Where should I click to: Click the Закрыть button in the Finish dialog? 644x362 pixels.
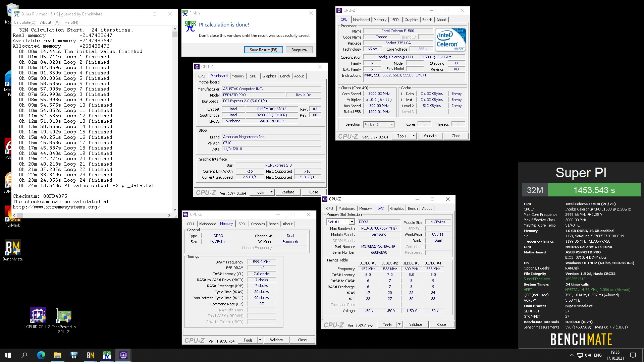tap(299, 50)
